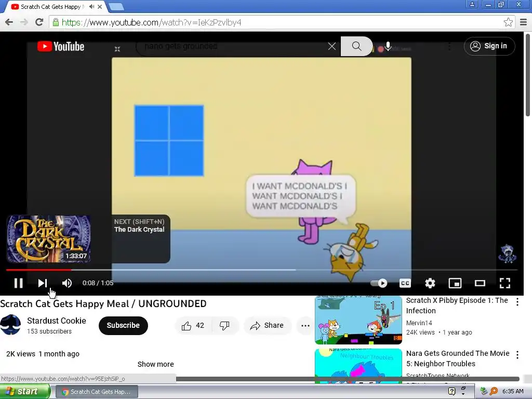Open Stardust Cookie channel name

click(x=56, y=321)
